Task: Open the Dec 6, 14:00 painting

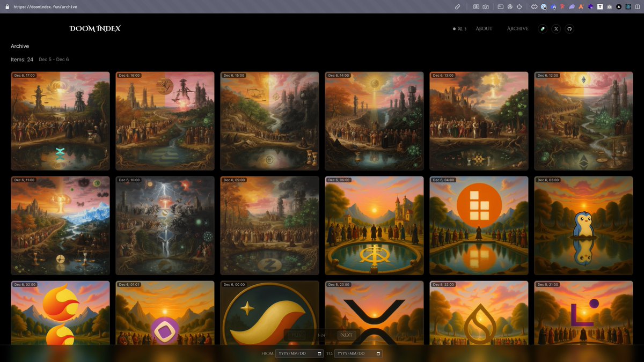Action: click(374, 121)
